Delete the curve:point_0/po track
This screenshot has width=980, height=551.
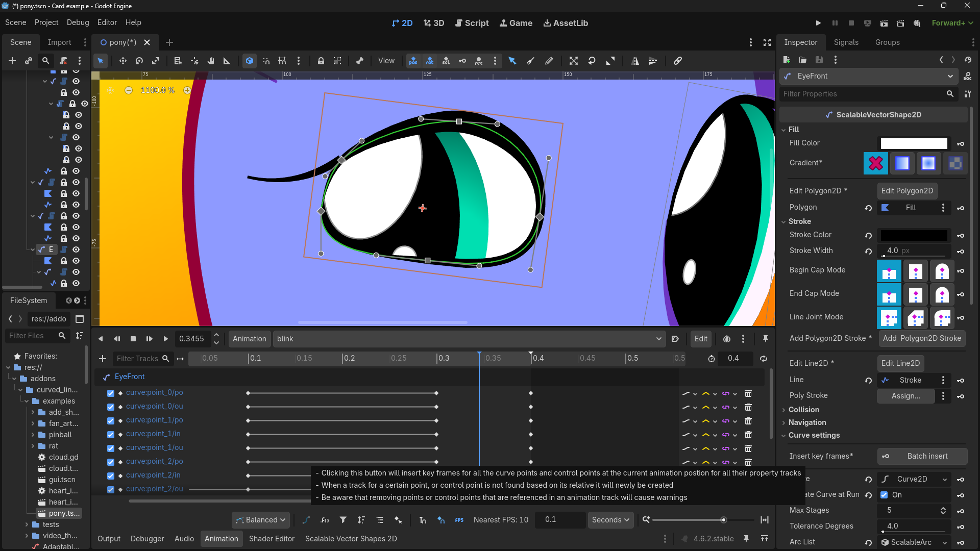point(748,393)
